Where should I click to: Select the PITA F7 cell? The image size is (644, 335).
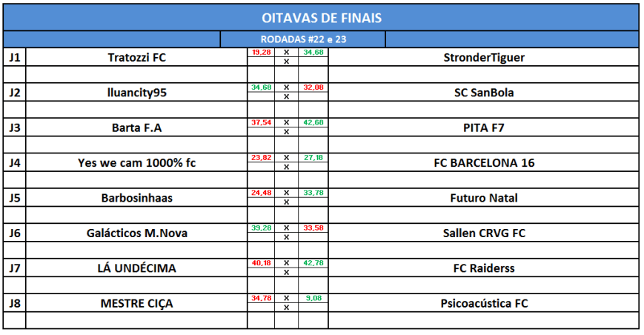pyautogui.click(x=484, y=127)
